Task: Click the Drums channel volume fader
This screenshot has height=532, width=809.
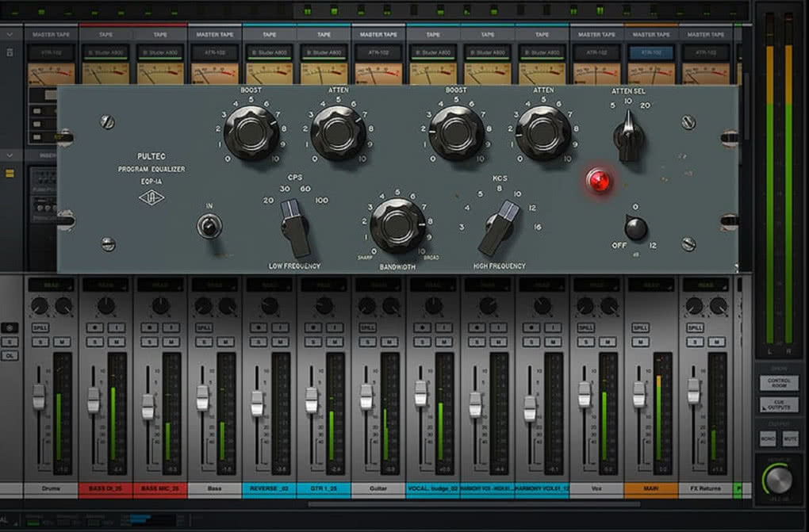Action: (x=39, y=396)
